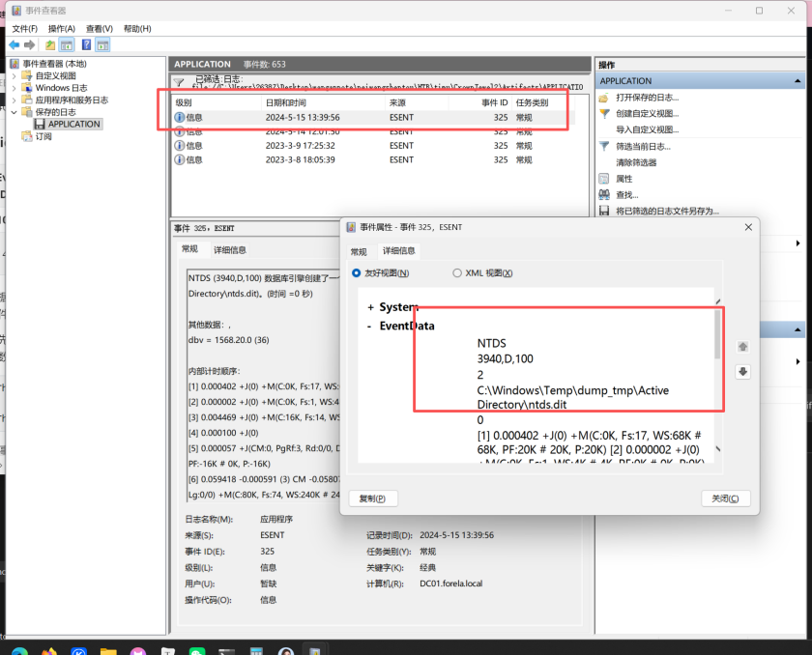This screenshot has width=812, height=655.
Task: Click the 关闭(C) button
Action: 725,498
